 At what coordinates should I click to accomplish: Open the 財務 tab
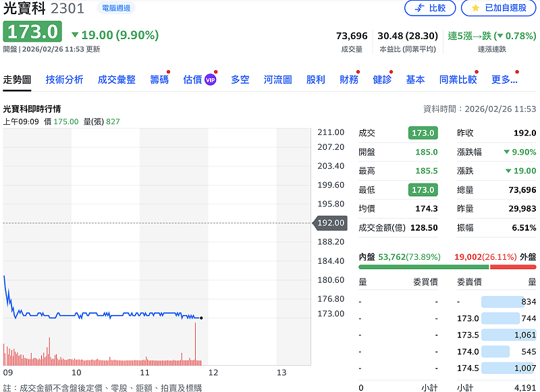tap(349, 80)
